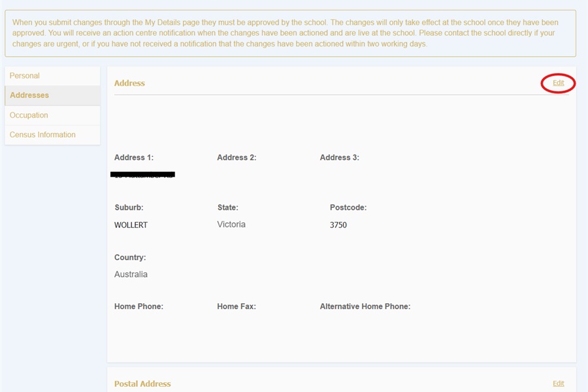Screen dimensions: 588x392
Task: Open the Occupation section
Action: tap(29, 115)
